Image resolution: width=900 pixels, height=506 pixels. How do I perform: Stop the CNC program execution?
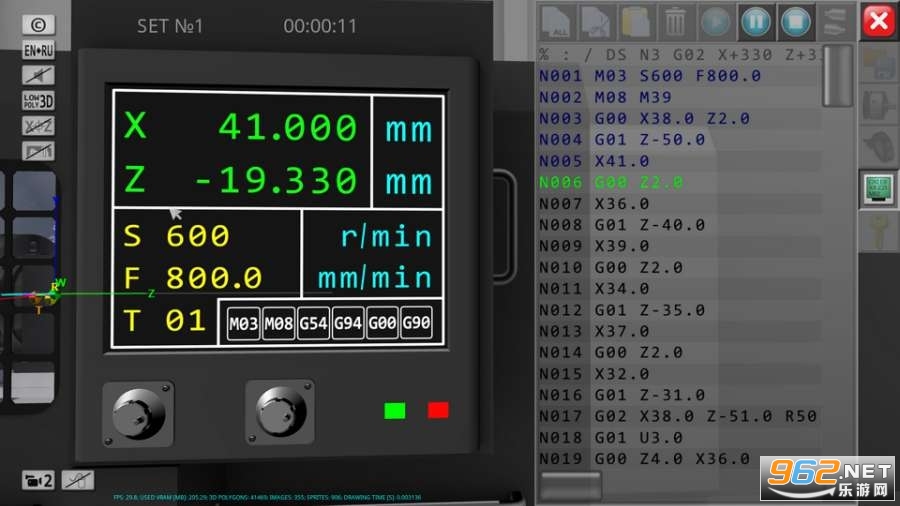794,21
